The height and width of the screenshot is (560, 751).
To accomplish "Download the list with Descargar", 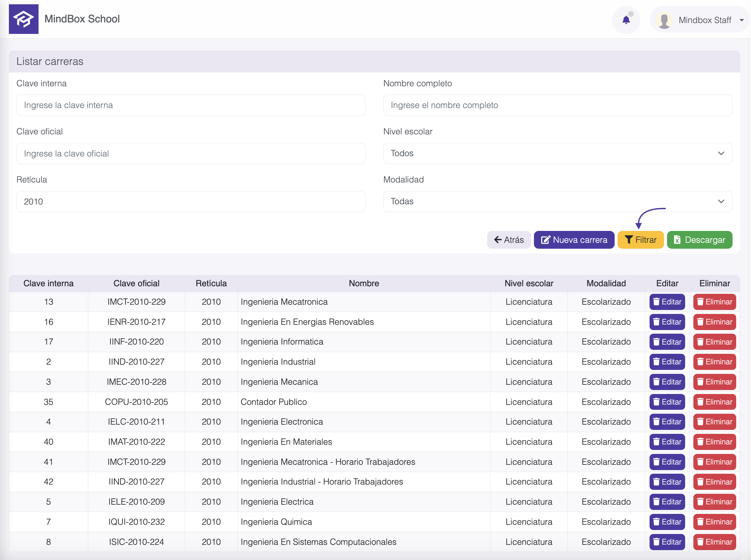I will [699, 240].
